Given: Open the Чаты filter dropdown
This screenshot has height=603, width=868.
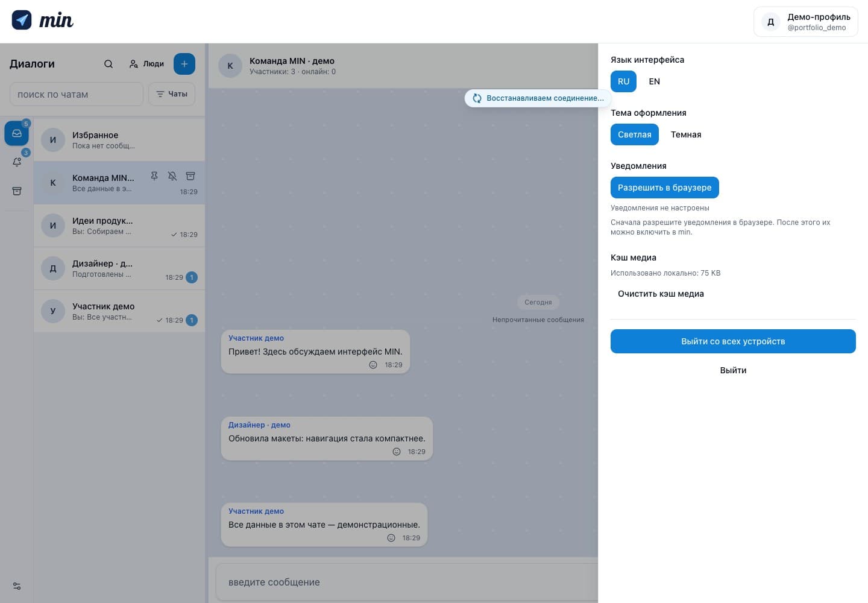Looking at the screenshot, I should coord(172,94).
